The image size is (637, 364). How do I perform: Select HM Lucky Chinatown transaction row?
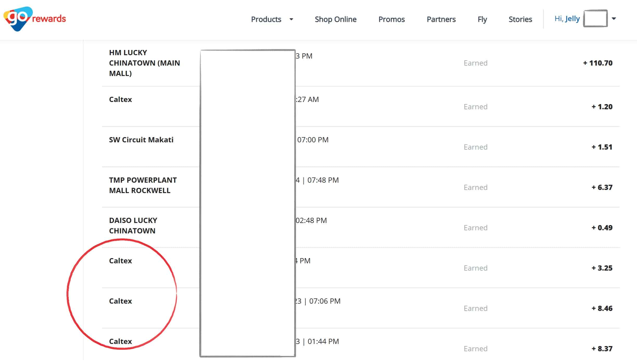144,63
